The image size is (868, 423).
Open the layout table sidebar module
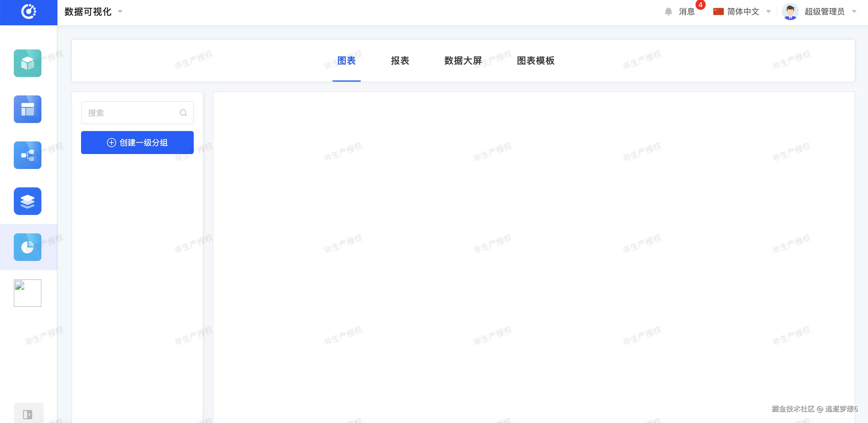[x=28, y=109]
